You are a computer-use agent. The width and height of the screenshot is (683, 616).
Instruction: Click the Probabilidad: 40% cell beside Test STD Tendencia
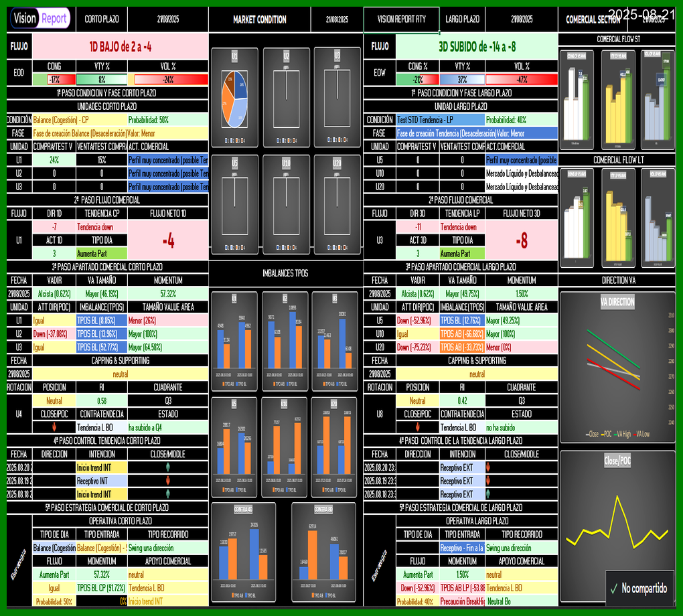pyautogui.click(x=522, y=120)
